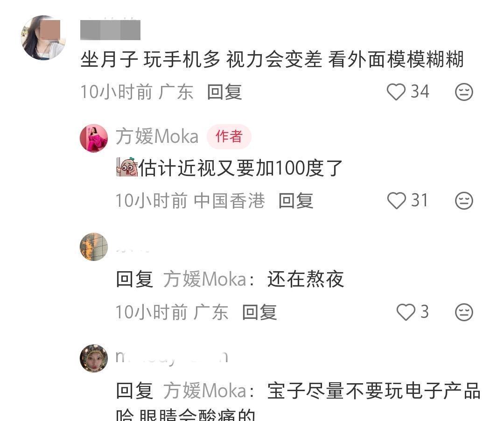Like the 还在熬夜 reply heart
Image resolution: width=504 pixels, height=421 pixels.
pyautogui.click(x=406, y=312)
